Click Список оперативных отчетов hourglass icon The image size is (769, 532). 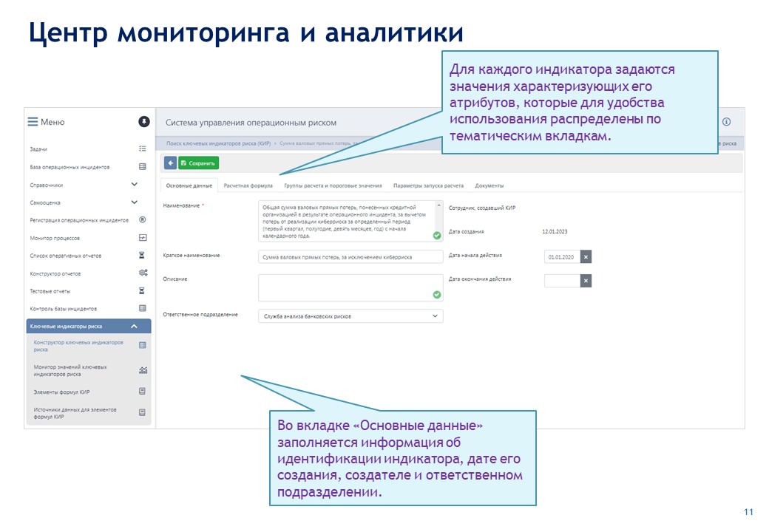142,255
